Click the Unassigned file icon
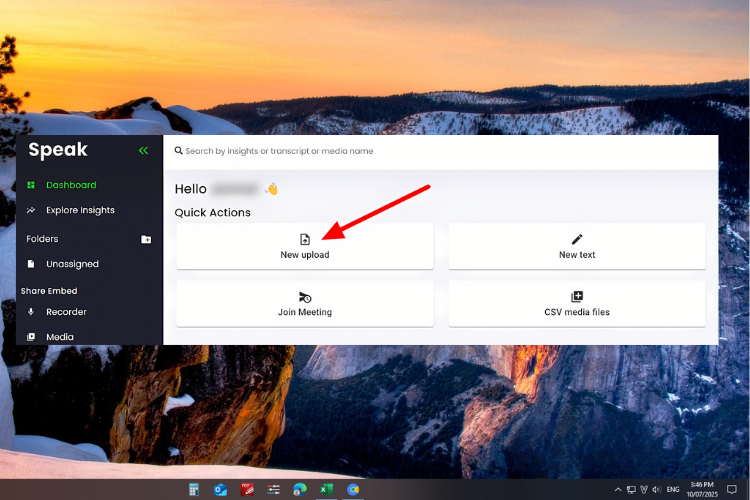Screen dimensions: 750x500 tap(31, 264)
